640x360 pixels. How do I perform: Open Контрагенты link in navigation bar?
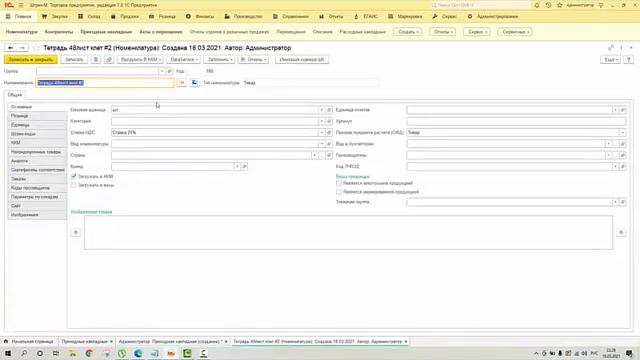[59, 31]
